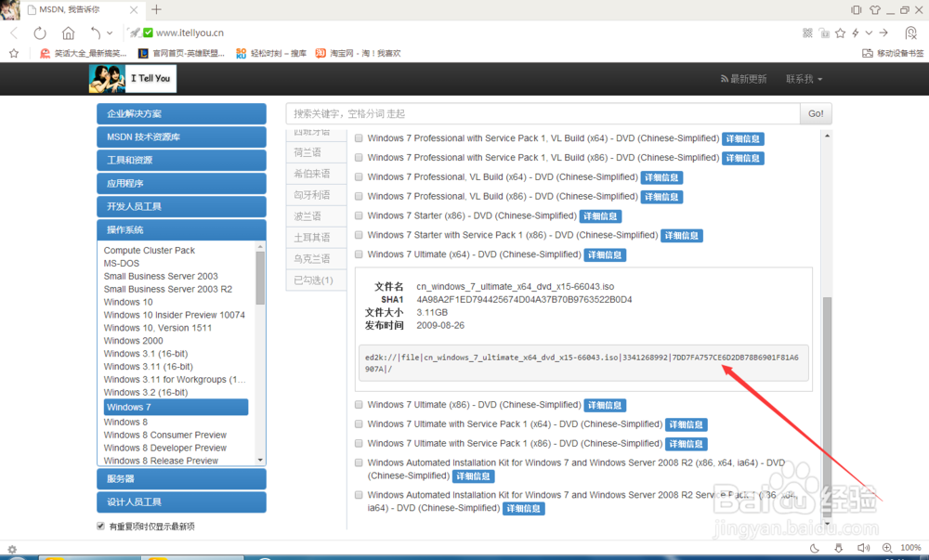The image size is (929, 560).
Task: Click the browser back arrow
Action: [x=14, y=33]
